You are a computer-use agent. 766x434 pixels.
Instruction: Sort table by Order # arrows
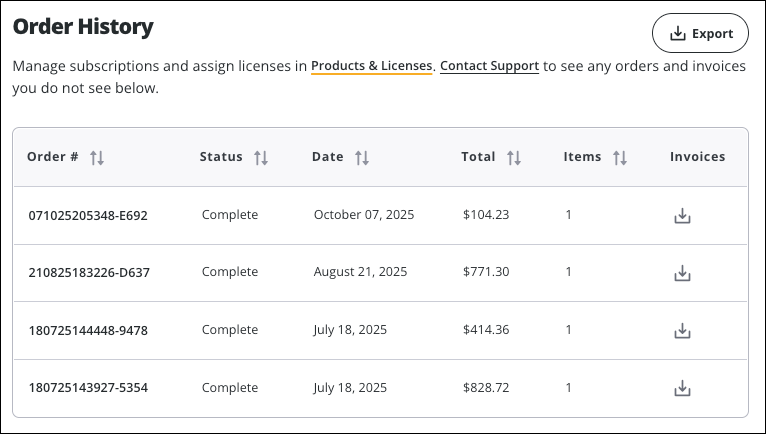97,157
